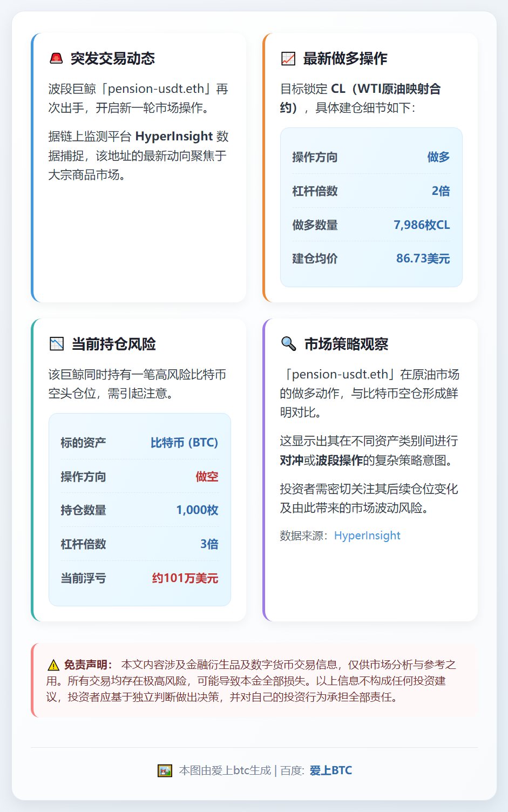Click the red 约101万美元 loss value
This screenshot has height=812, width=508.
[185, 578]
